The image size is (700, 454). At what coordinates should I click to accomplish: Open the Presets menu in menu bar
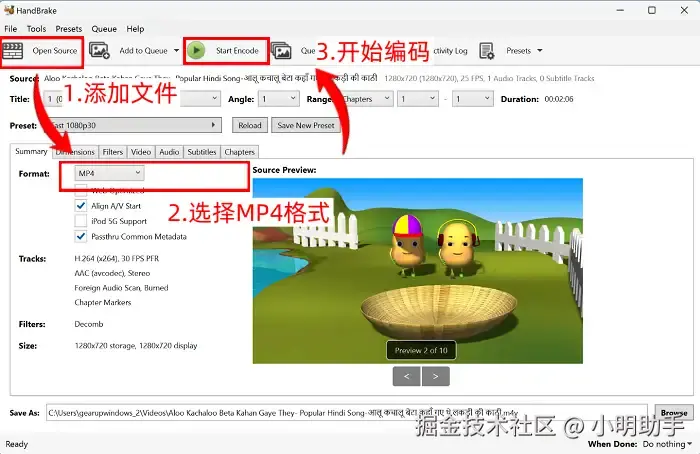click(69, 29)
